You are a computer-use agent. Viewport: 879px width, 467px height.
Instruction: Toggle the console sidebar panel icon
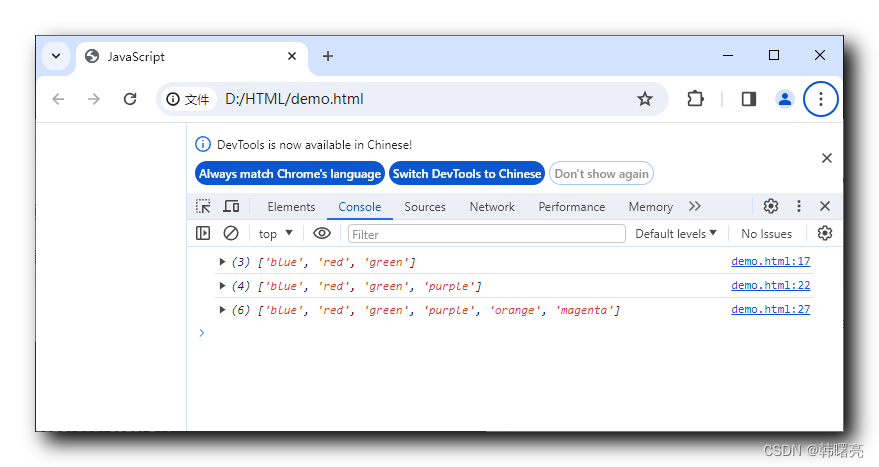pos(203,233)
